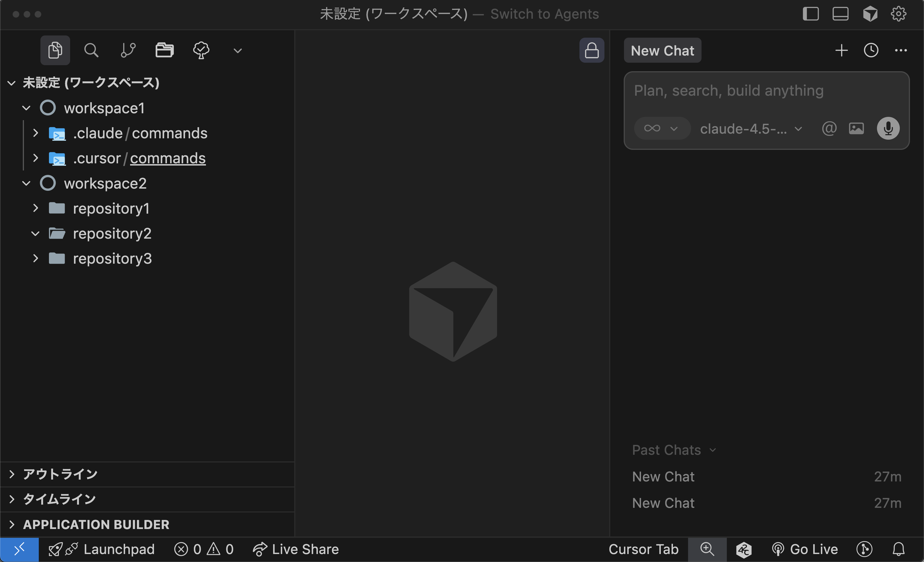924x562 pixels.
Task: Open settings gear in title bar
Action: (x=898, y=14)
